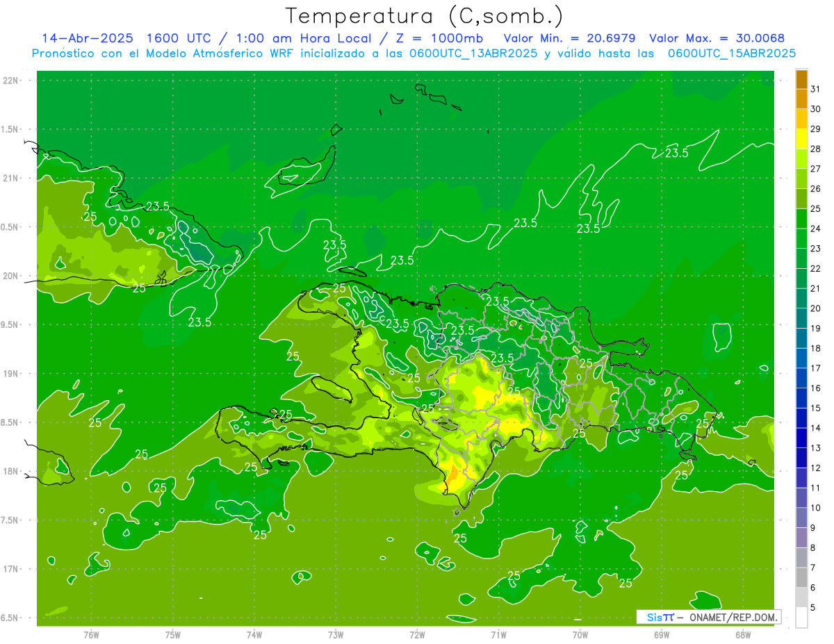Click the '8.5N' latitude axis label
Image resolution: width=834 pixels, height=644 pixels.
(10, 422)
